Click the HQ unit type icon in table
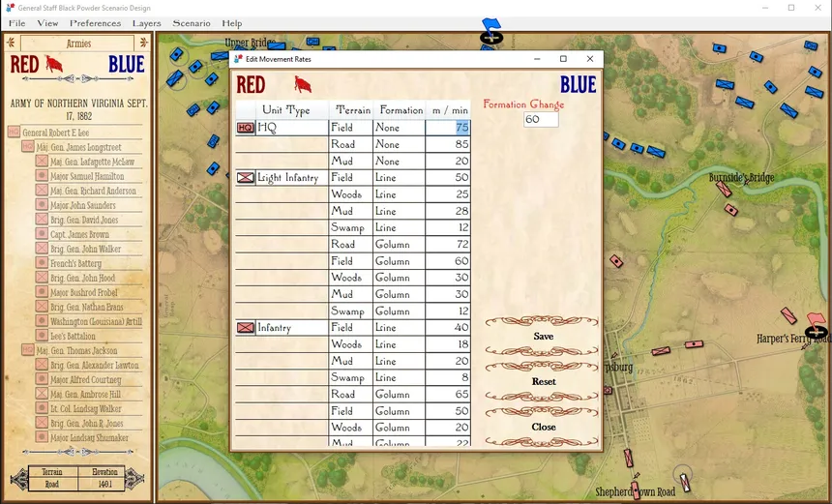The width and height of the screenshot is (832, 504). 245,128
